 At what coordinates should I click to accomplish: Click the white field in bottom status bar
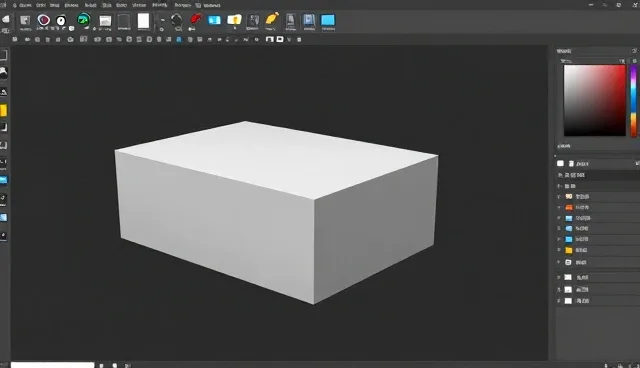coord(52,365)
